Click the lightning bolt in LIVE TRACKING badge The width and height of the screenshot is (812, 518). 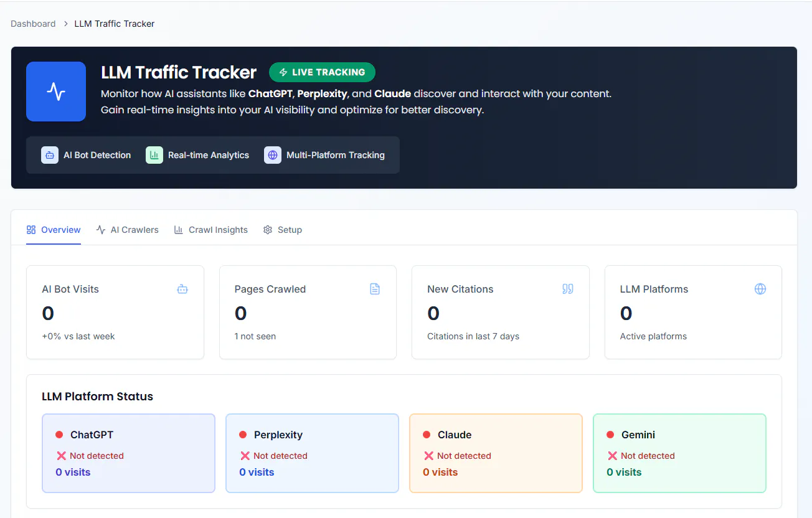tap(283, 72)
